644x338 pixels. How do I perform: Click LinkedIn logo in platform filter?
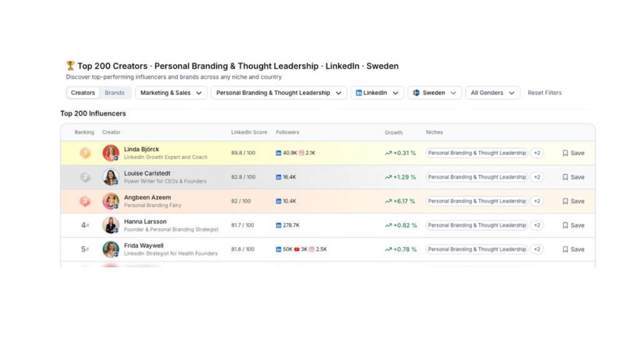coord(358,92)
